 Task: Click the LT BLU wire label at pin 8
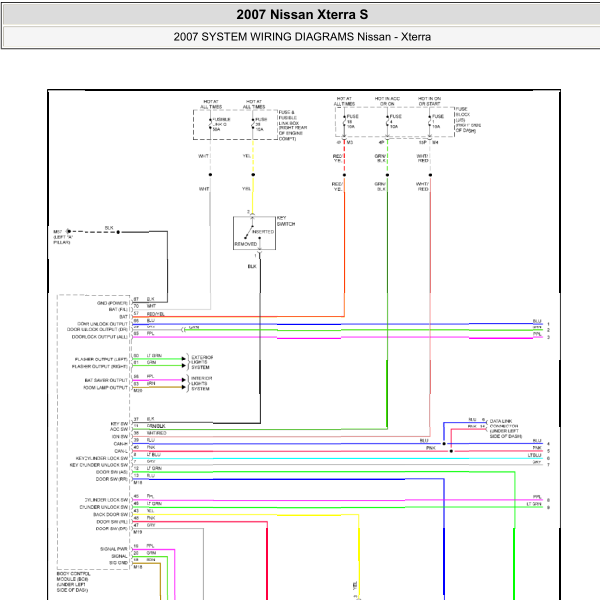[x=154, y=455]
